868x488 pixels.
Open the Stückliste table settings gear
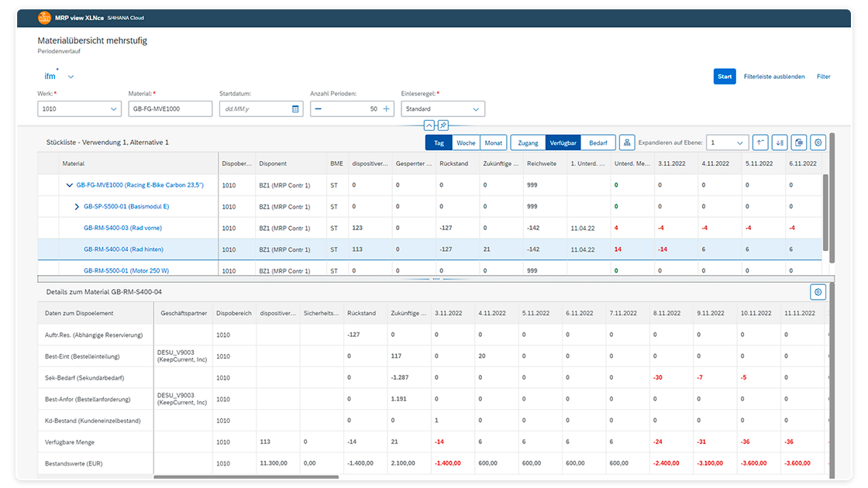pos(818,143)
